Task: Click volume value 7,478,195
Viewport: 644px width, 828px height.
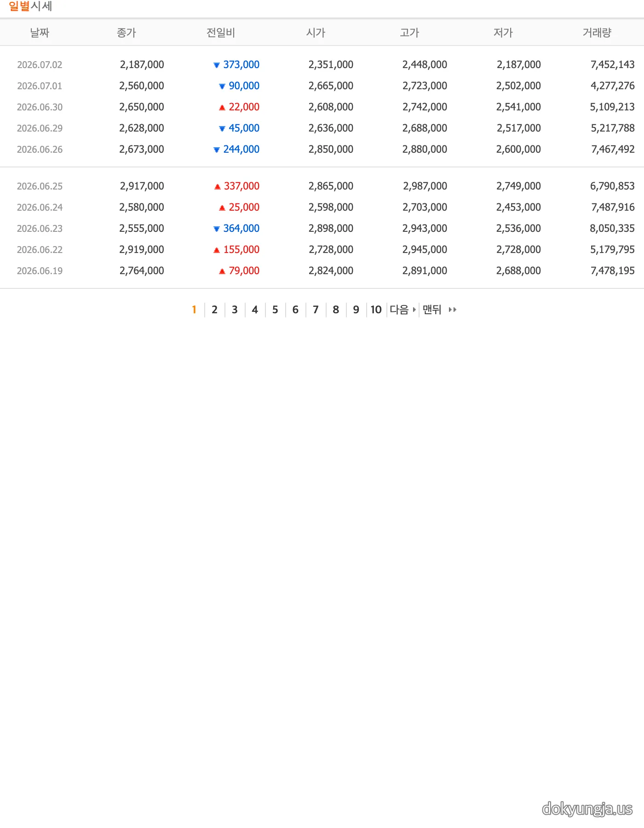Action: click(612, 271)
